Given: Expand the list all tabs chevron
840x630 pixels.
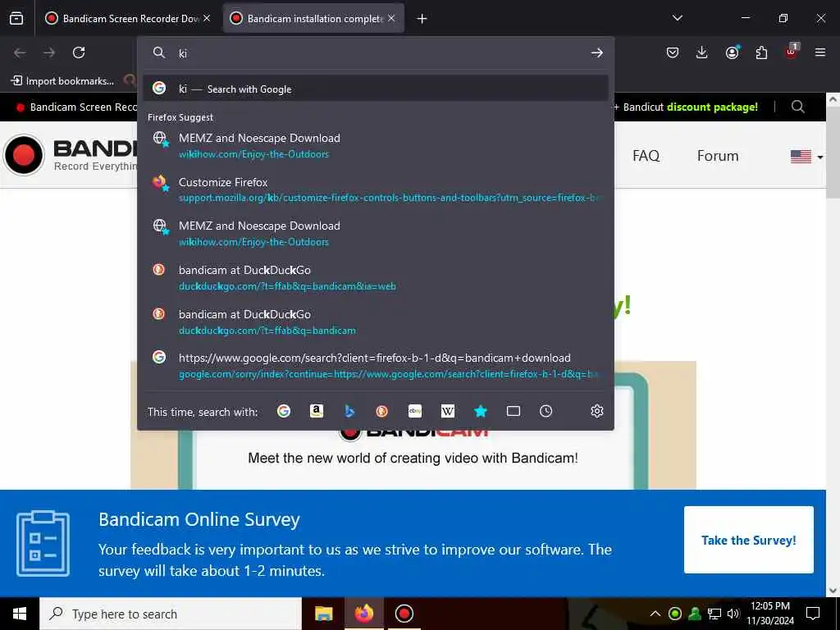Looking at the screenshot, I should tap(677, 18).
